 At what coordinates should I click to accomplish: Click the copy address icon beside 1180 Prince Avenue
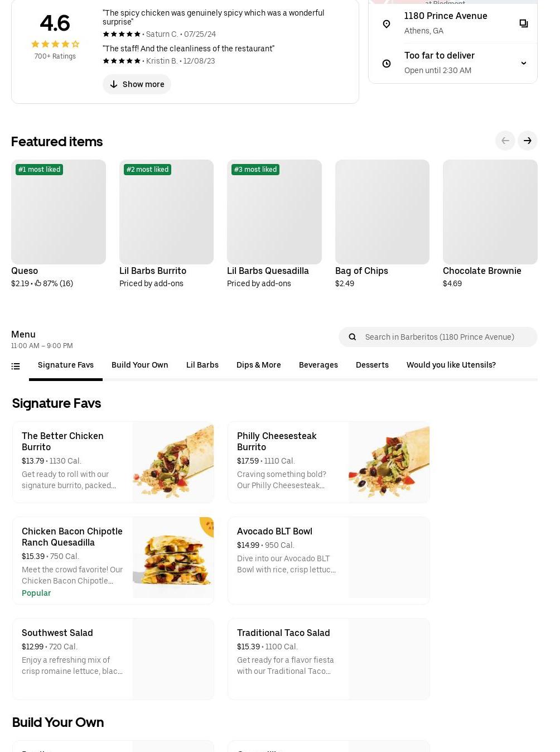pos(523,23)
